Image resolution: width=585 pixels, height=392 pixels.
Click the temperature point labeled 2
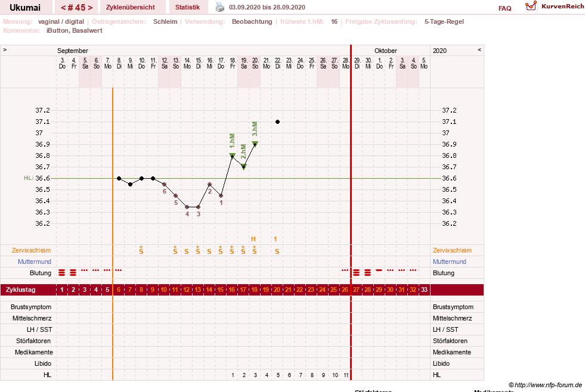tap(210, 185)
